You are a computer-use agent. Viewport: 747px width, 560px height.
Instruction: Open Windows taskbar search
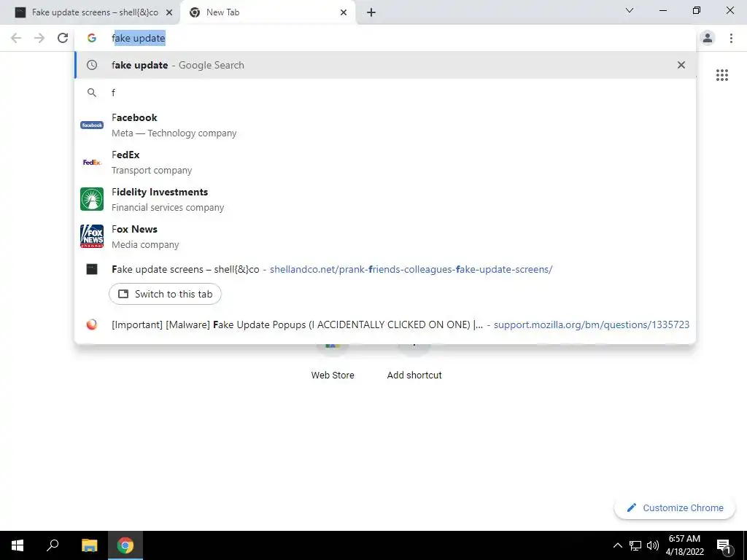[53, 545]
